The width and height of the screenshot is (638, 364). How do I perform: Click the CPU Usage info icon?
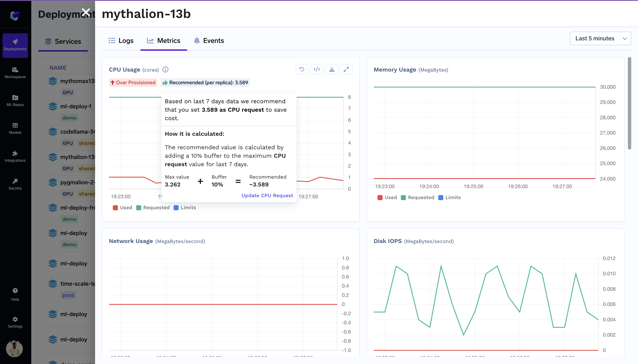(165, 69)
